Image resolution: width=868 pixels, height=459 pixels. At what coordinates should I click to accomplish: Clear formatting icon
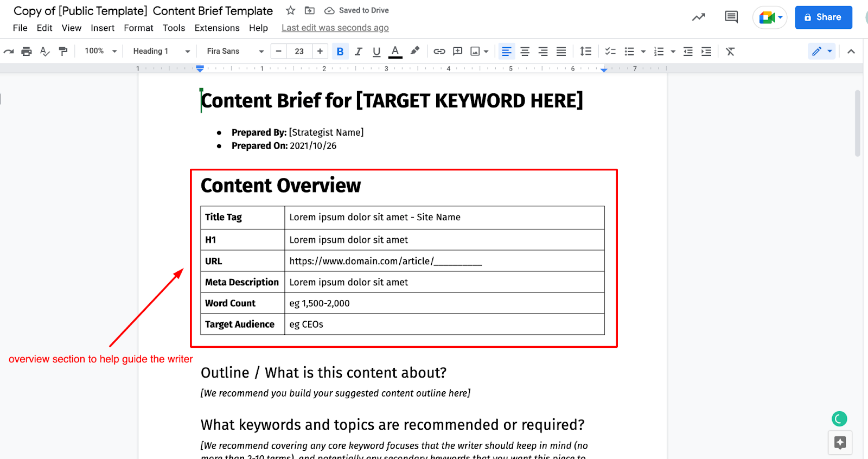pyautogui.click(x=730, y=52)
